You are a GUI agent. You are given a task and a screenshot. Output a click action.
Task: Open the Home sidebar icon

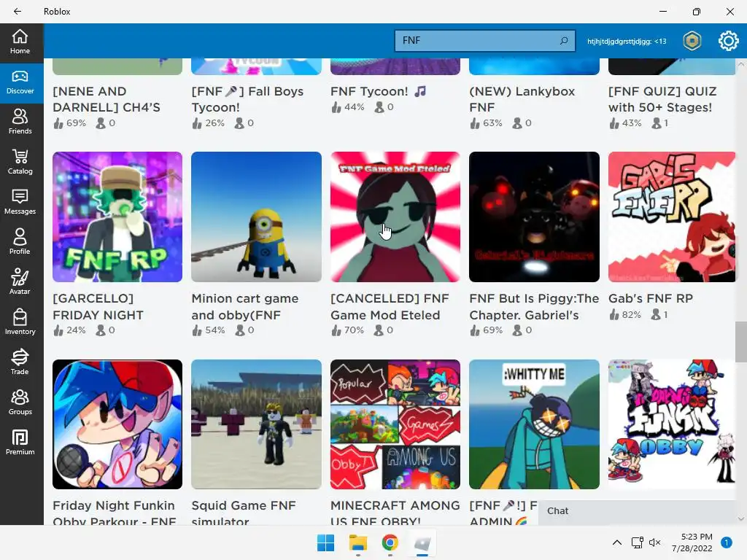point(20,42)
